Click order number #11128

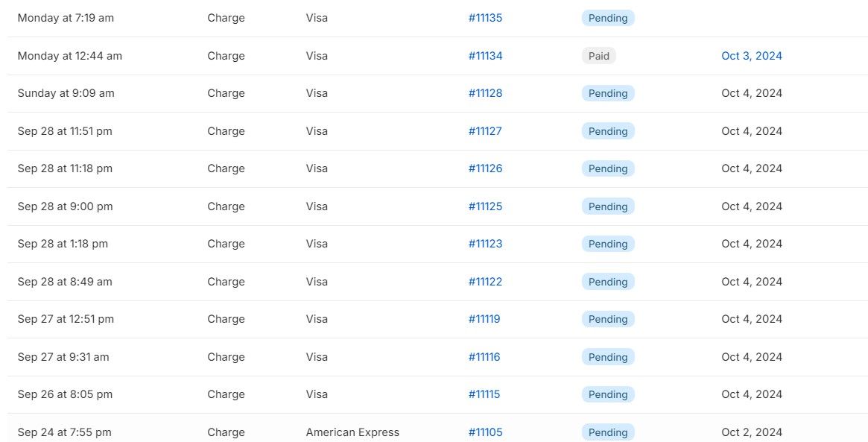point(485,93)
